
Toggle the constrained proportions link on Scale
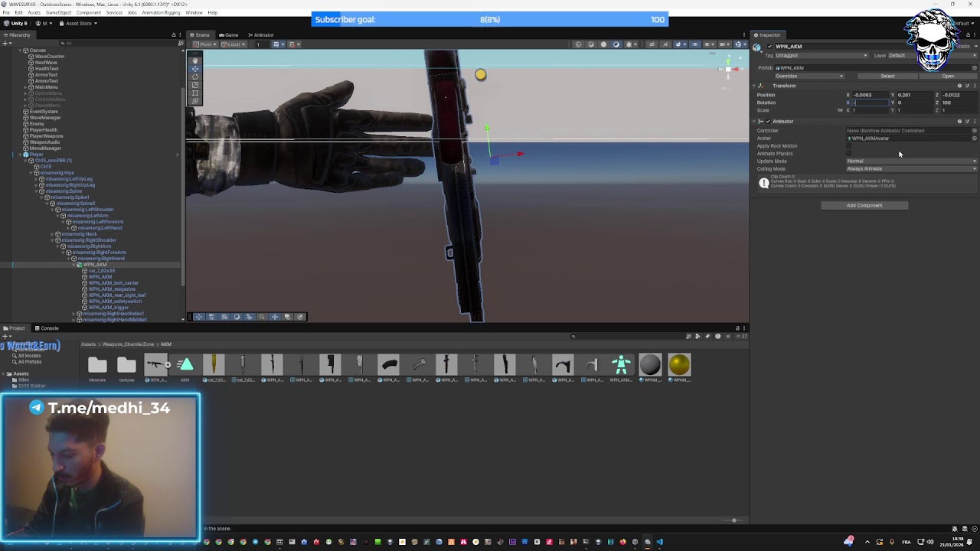(x=840, y=110)
